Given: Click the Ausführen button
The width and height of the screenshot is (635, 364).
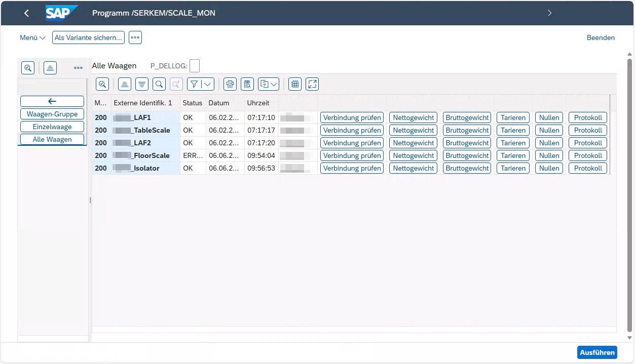Looking at the screenshot, I should click(x=597, y=352).
